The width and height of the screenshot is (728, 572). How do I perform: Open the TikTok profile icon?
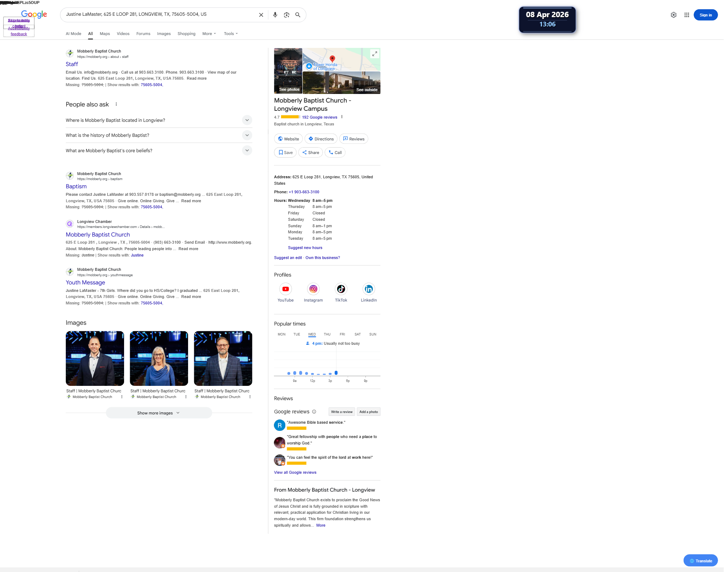341,289
